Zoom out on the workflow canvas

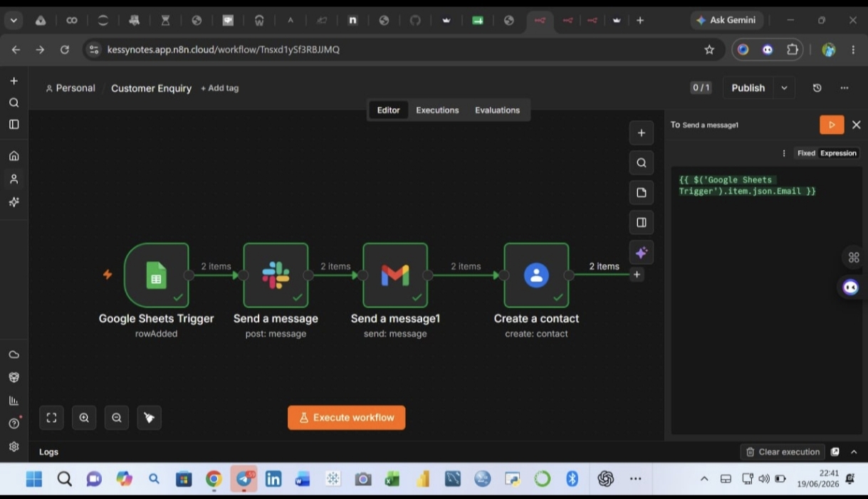click(x=117, y=418)
